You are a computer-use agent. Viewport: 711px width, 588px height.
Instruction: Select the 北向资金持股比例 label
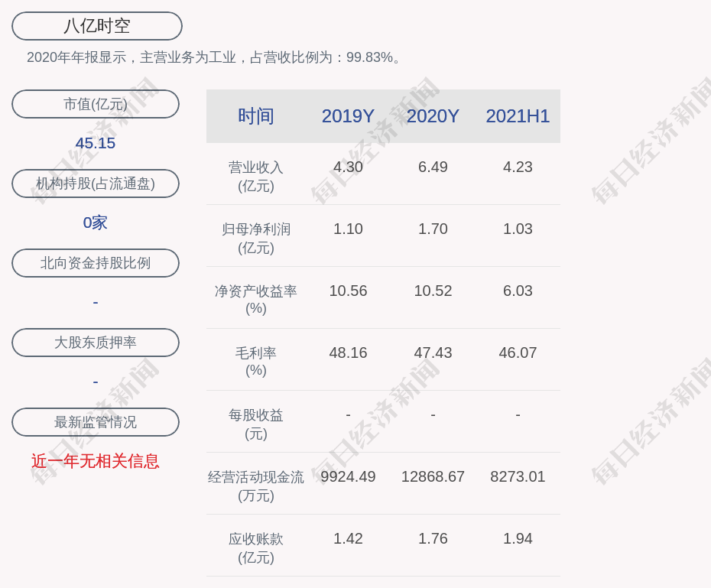point(96,263)
